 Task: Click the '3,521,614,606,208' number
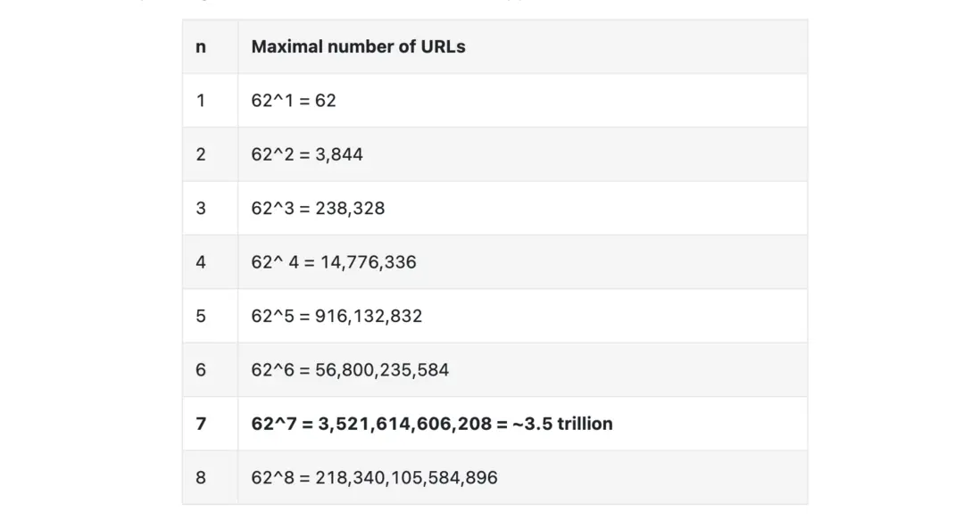click(x=403, y=424)
